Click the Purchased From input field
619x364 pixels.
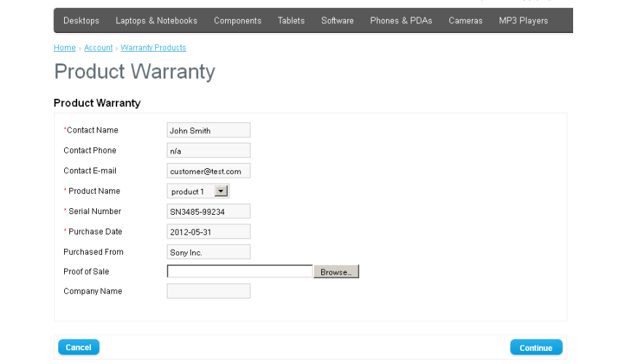(208, 252)
